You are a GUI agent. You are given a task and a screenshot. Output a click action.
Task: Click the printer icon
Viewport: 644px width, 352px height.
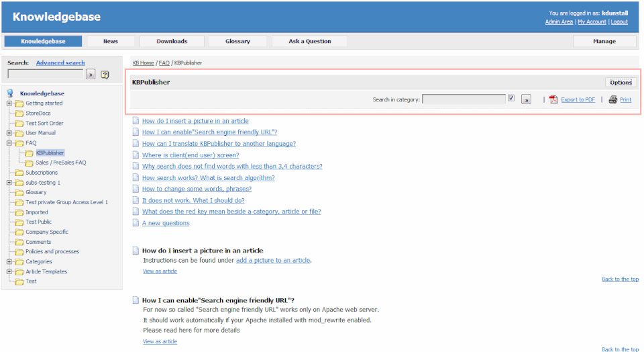click(x=612, y=99)
